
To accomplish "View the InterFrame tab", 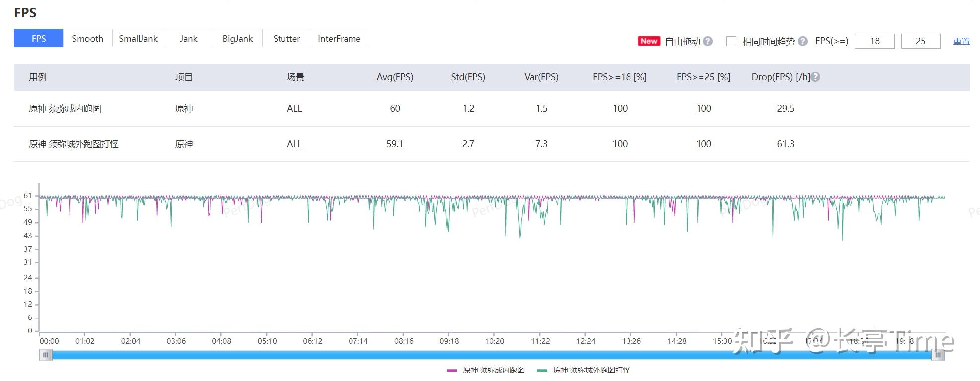I will 339,38.
